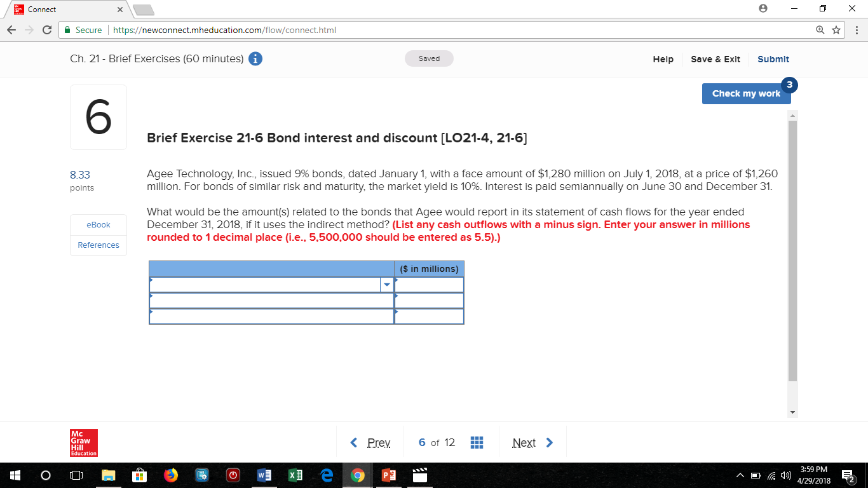Open the Chrome three-dot menu
The image size is (868, 488).
tap(856, 30)
